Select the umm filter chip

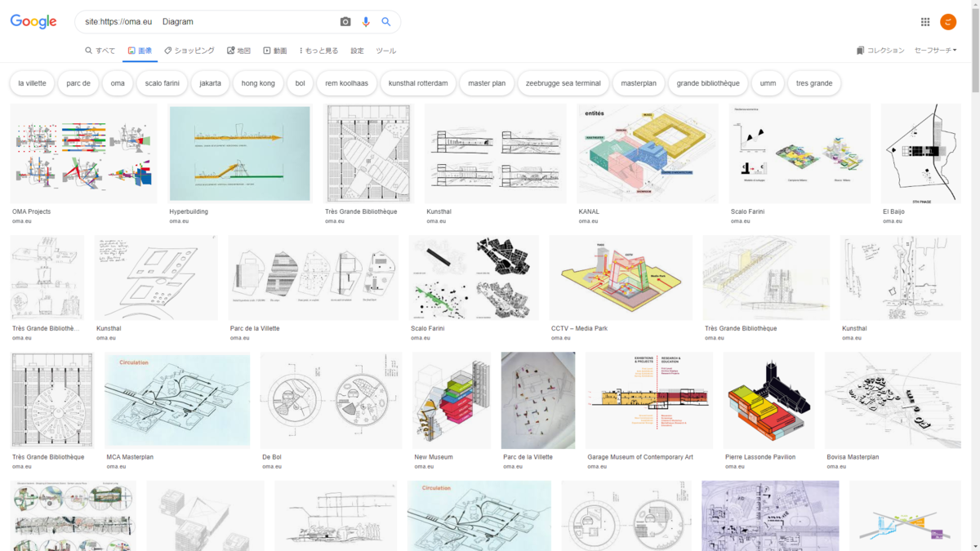coord(768,83)
